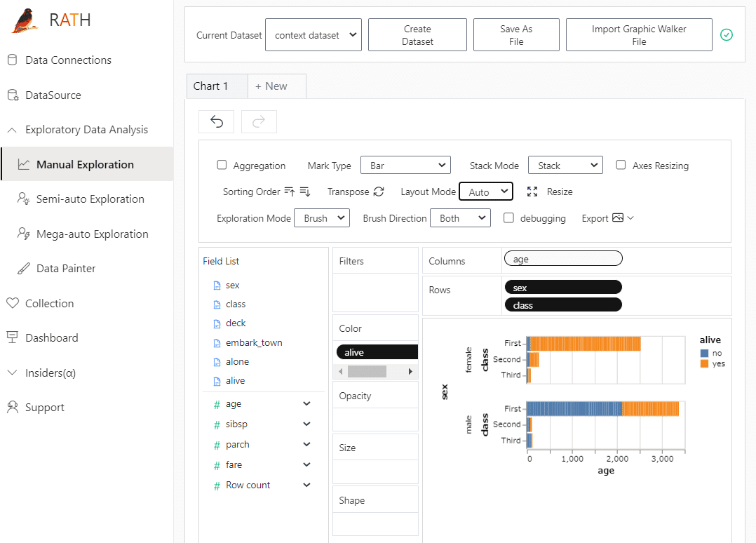This screenshot has height=543, width=756.
Task: Click the Collection heart icon
Action: (x=13, y=303)
